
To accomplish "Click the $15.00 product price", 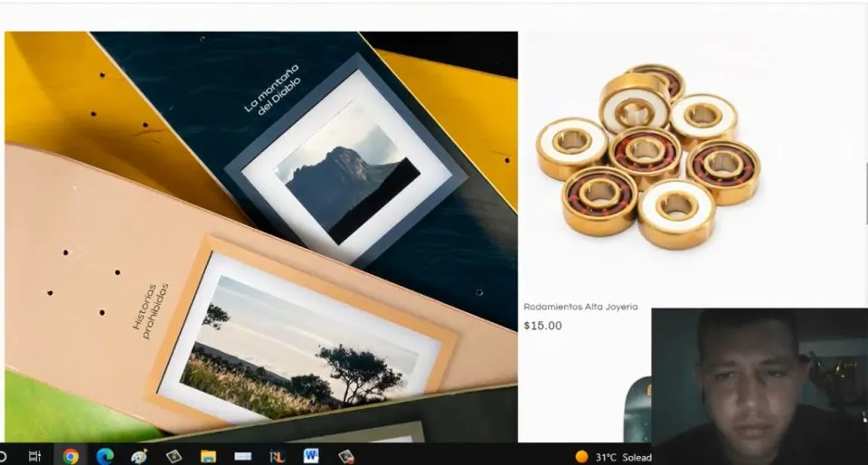I will click(542, 326).
